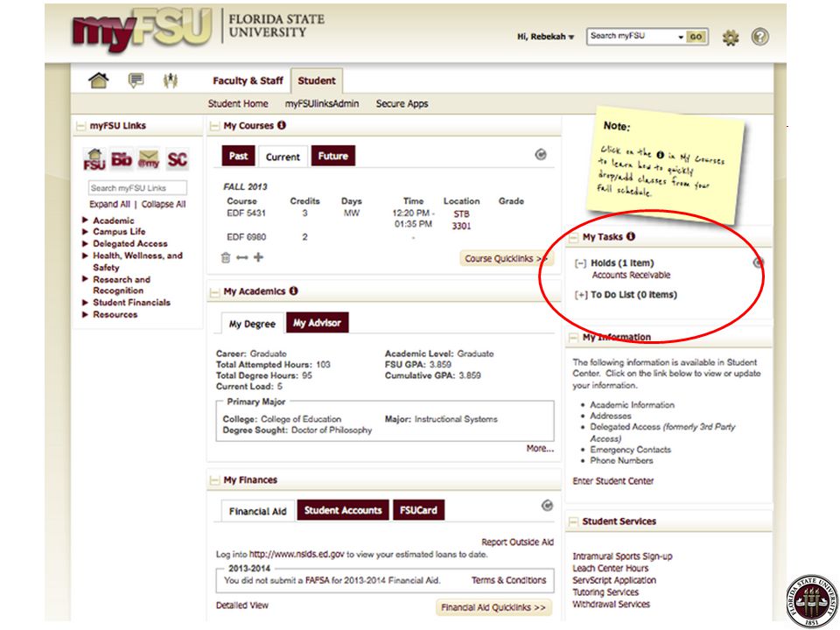
Task: Collapse the myFSU Links panel
Action: tap(80, 126)
